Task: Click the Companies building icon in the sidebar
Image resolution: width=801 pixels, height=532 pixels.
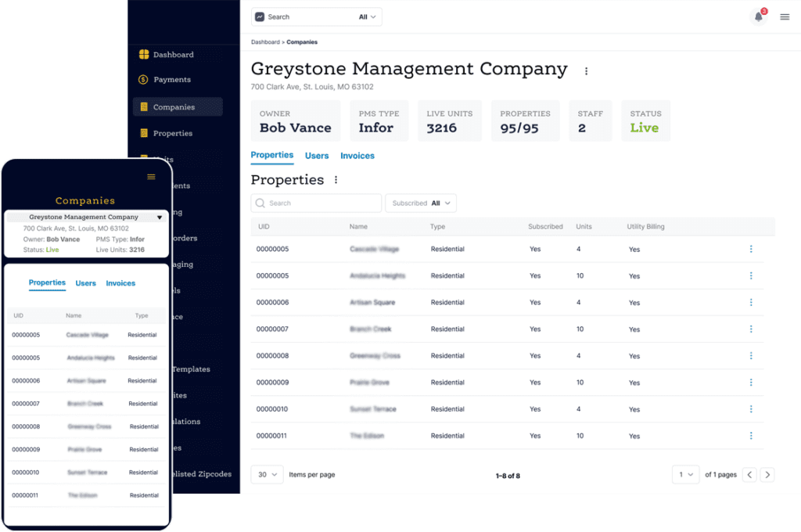Action: pos(144,107)
